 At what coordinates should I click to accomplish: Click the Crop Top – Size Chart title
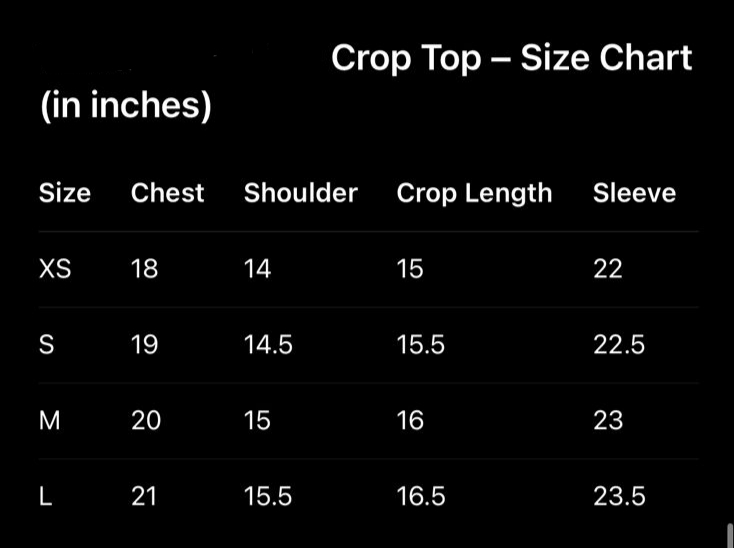[511, 58]
